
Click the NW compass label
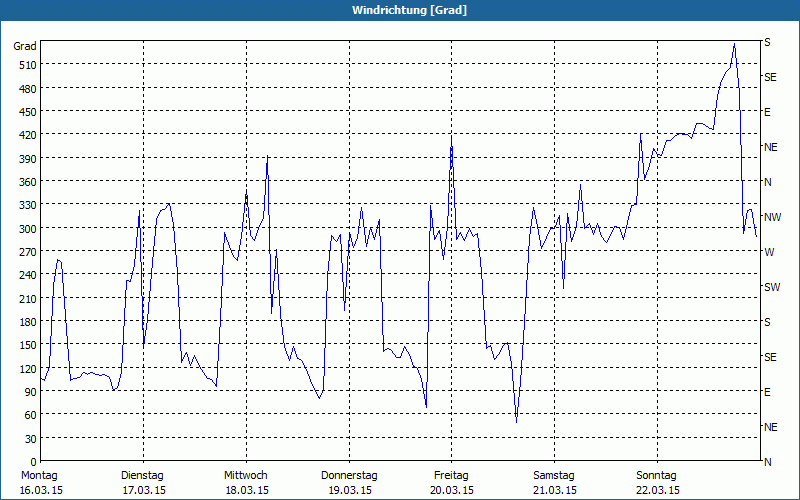772,217
